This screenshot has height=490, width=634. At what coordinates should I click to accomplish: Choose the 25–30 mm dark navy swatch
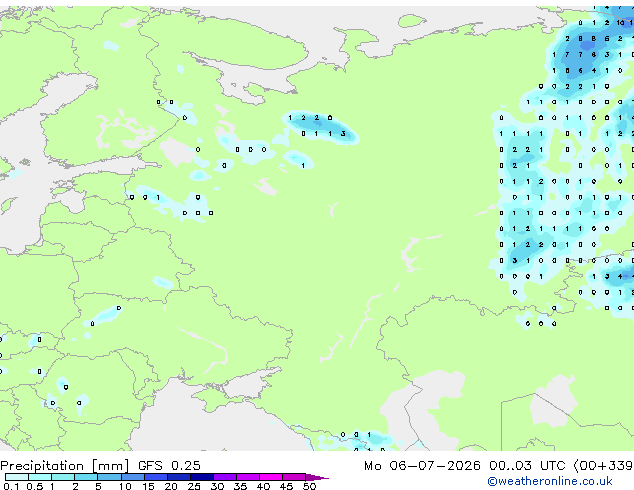click(202, 477)
